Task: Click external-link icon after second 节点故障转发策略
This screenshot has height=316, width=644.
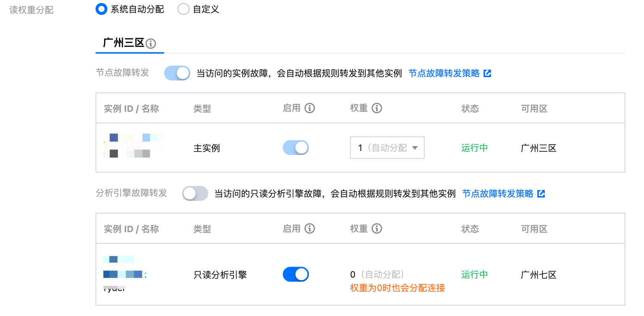Action: pos(541,194)
